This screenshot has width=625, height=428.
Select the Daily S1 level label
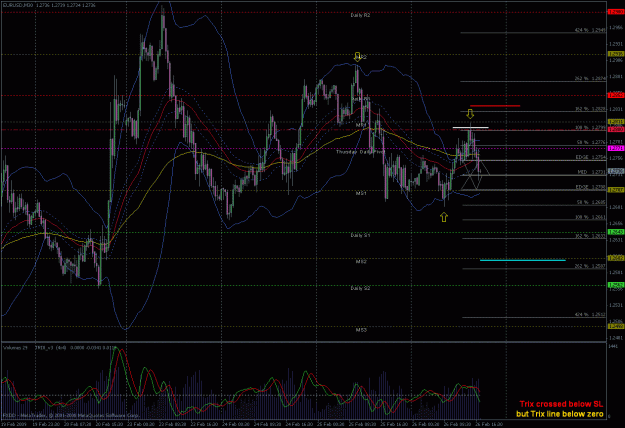(x=360, y=235)
